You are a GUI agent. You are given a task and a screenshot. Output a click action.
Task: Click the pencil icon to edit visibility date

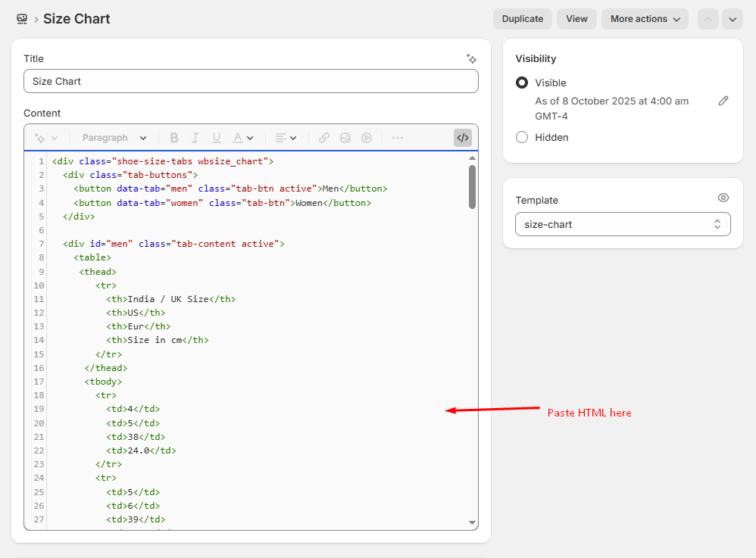point(723,101)
